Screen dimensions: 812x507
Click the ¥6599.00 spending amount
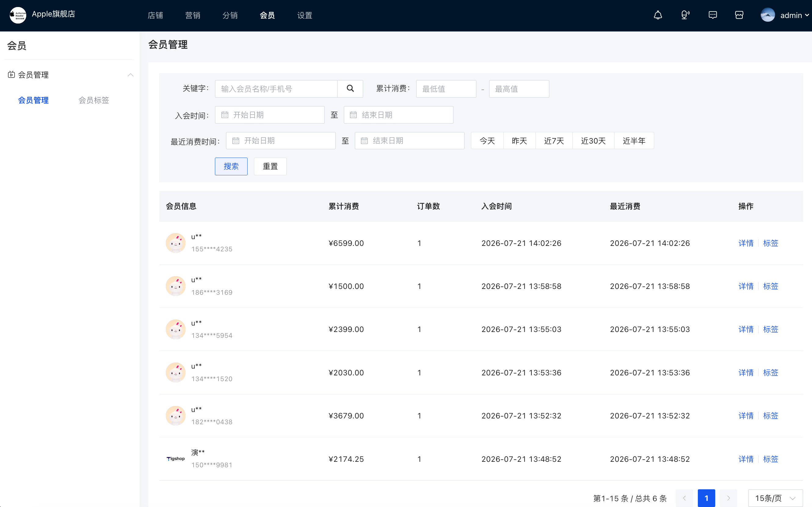pos(346,243)
